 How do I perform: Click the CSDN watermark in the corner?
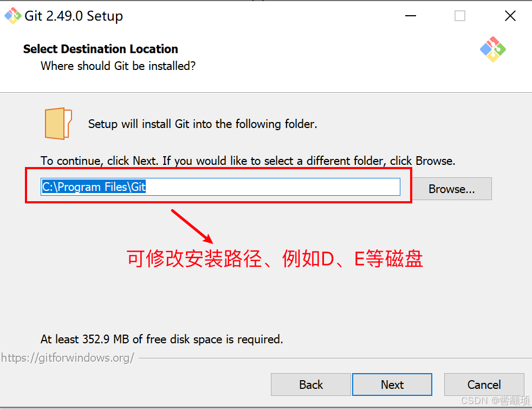point(495,400)
